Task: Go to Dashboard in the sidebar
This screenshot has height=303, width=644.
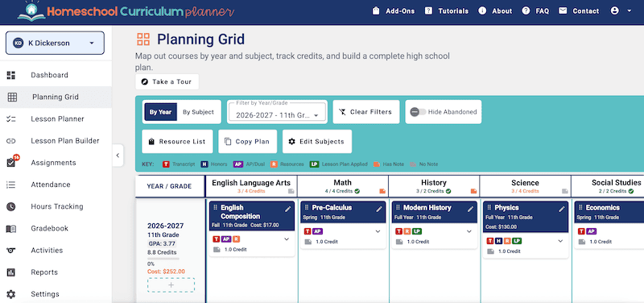Action: pos(56,75)
